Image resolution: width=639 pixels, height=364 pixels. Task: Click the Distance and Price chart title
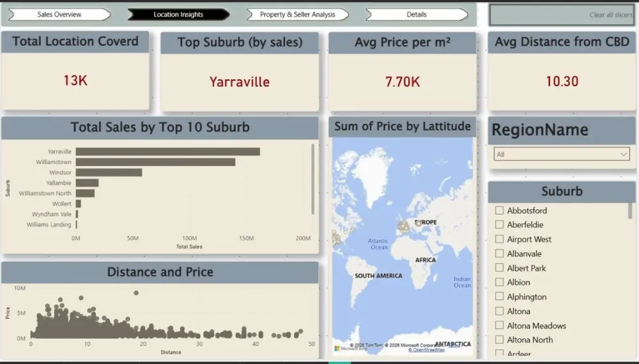[x=160, y=272]
